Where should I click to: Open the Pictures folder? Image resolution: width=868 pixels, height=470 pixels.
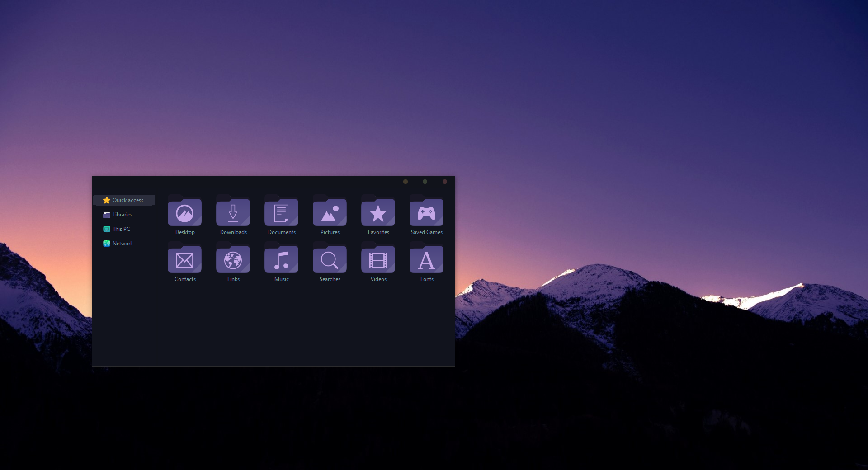(x=330, y=212)
